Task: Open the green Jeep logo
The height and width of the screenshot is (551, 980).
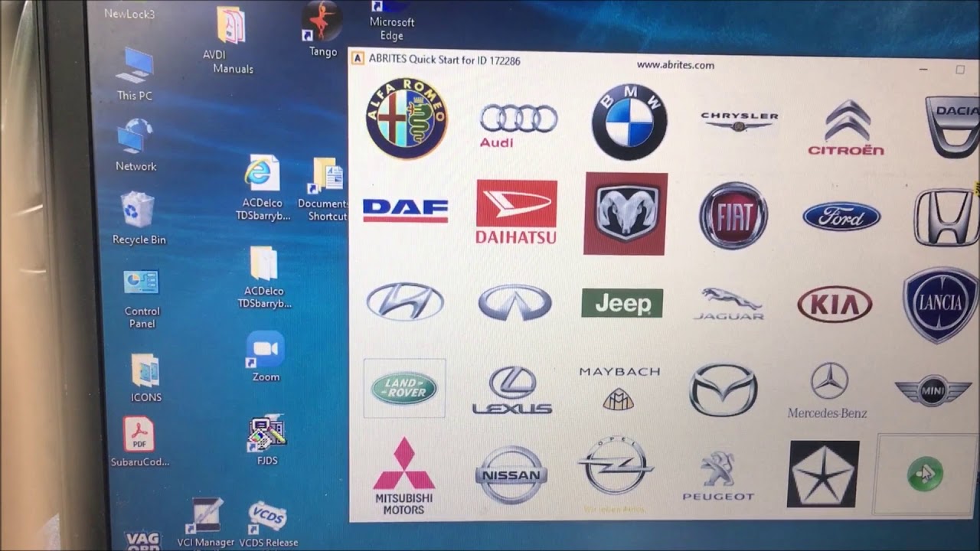Action: (622, 303)
